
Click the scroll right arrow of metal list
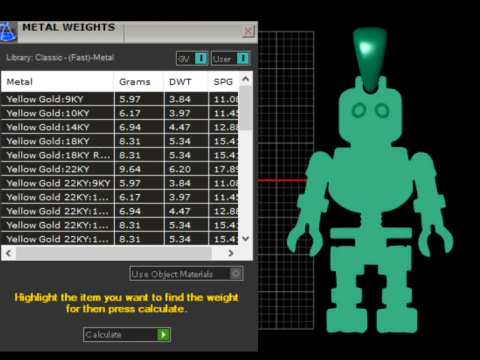coord(231,253)
